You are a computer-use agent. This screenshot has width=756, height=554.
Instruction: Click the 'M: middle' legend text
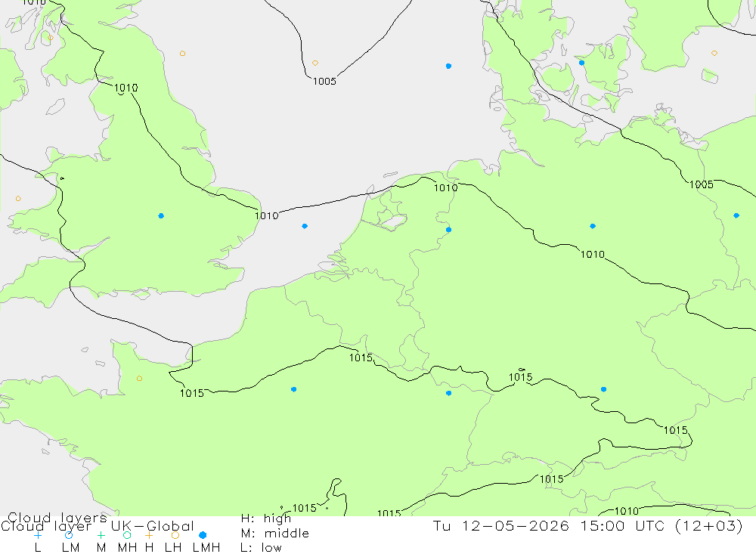[x=275, y=534]
